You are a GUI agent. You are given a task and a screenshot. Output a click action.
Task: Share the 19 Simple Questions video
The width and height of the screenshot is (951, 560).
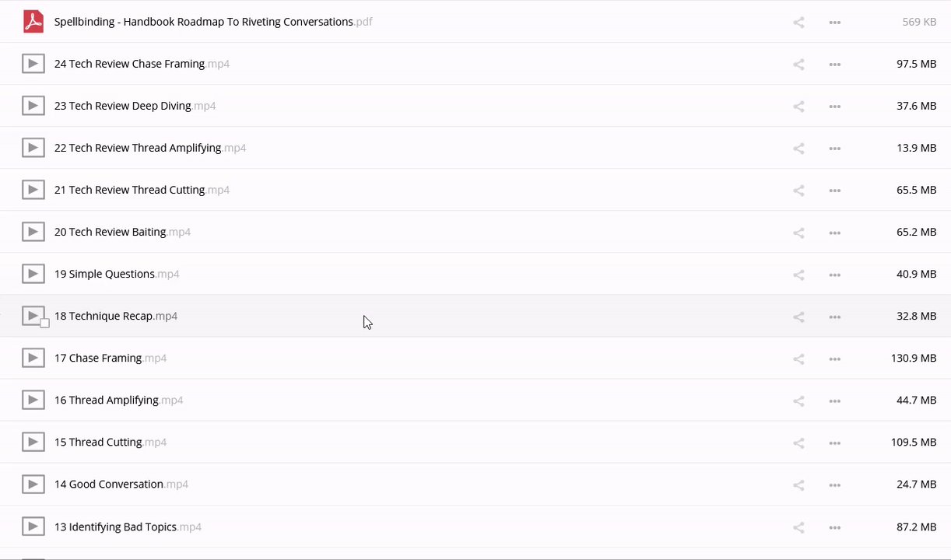tap(798, 275)
